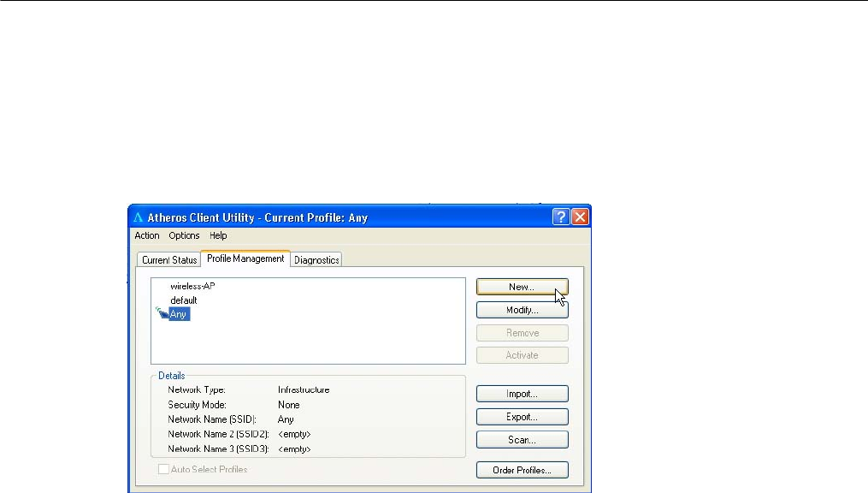
Task: Select the highlighted Any profile
Action: 178,314
